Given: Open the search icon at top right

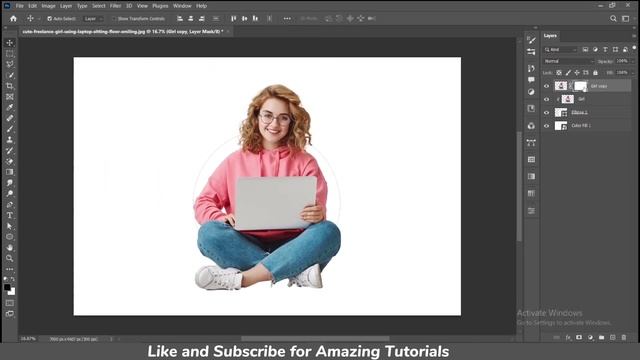Looking at the screenshot, I should [613, 18].
